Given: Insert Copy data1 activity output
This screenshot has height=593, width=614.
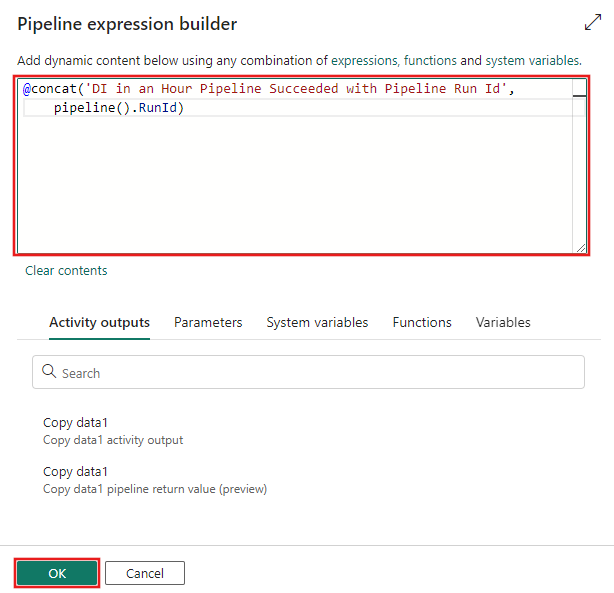Looking at the screenshot, I should (x=113, y=430).
